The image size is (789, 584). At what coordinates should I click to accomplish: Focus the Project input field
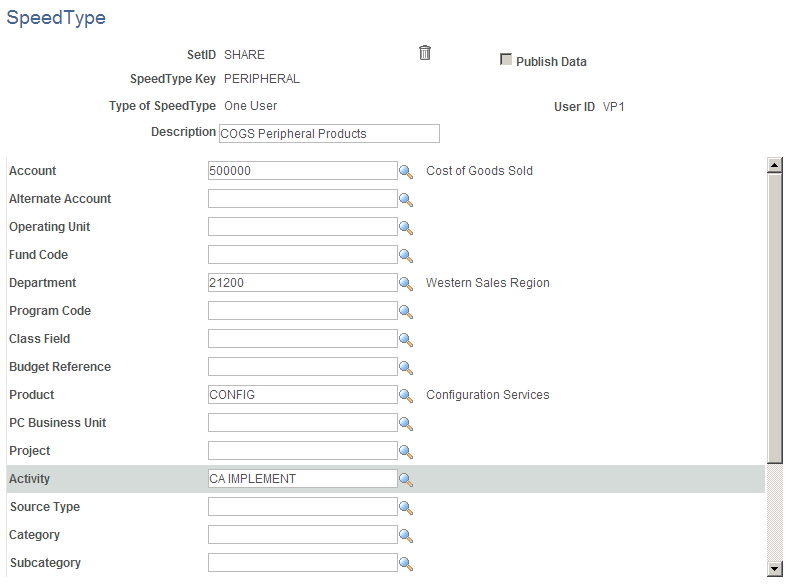point(302,451)
